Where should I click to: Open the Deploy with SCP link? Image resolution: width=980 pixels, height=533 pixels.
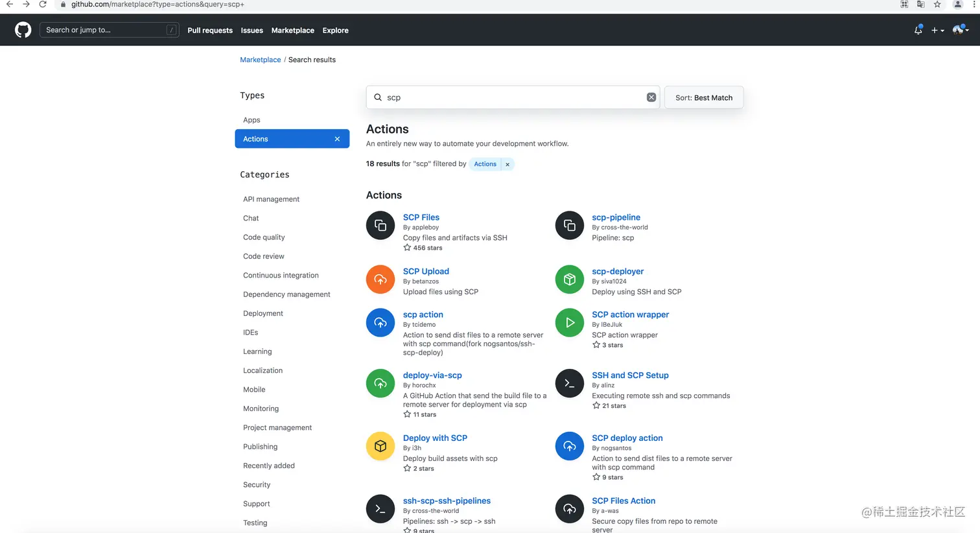tap(435, 438)
